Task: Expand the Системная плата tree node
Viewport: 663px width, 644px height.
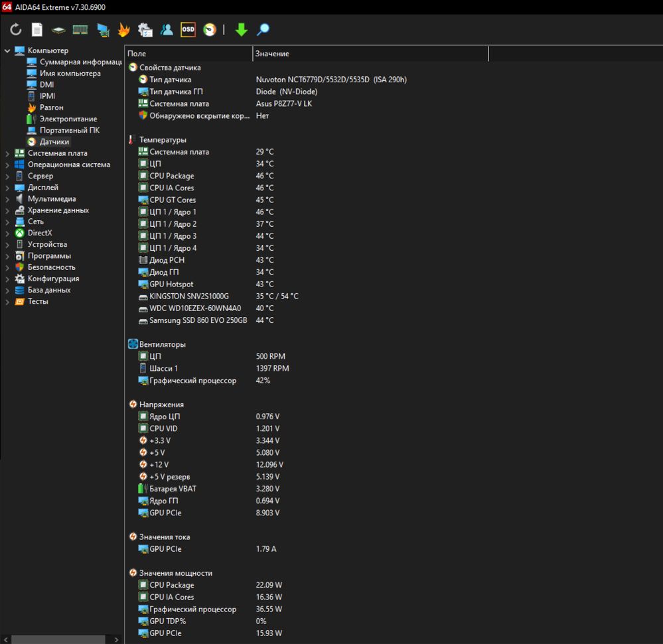Action: tap(7, 153)
